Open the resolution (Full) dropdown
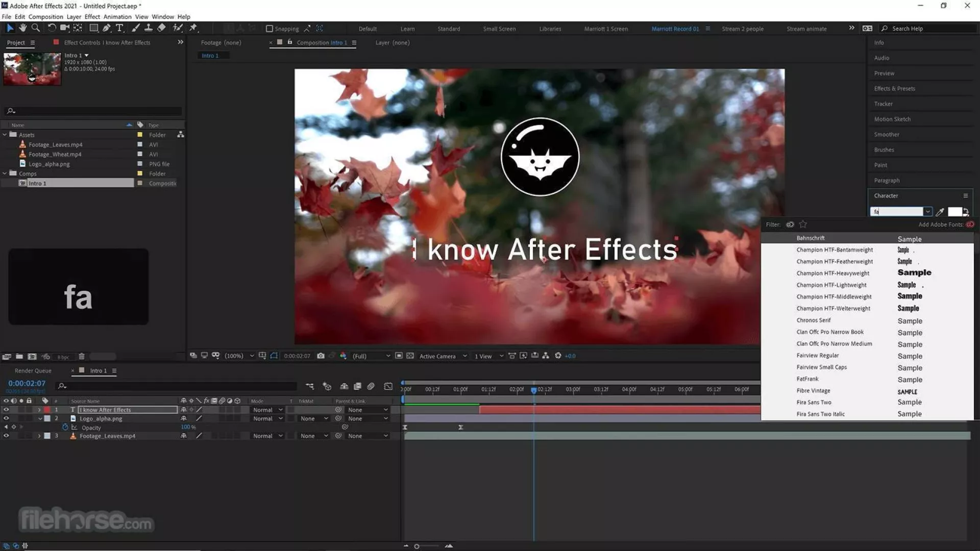 click(371, 356)
